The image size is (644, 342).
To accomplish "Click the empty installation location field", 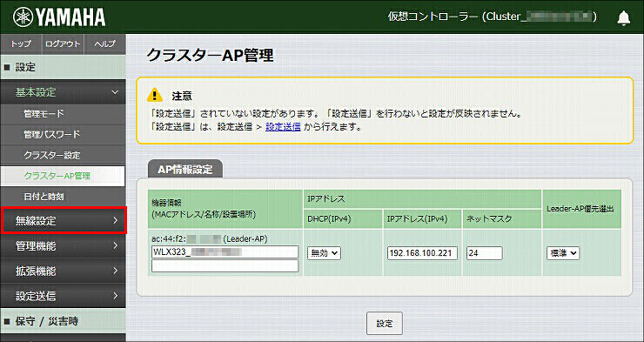I will tap(225, 265).
